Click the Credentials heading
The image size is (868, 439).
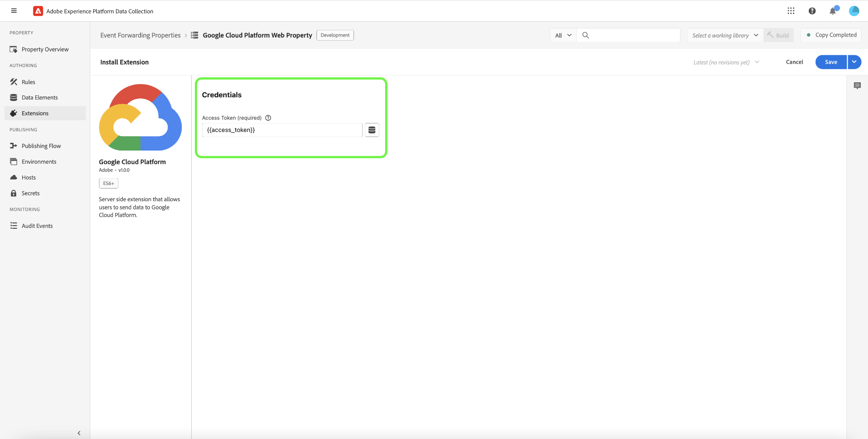[x=222, y=95]
